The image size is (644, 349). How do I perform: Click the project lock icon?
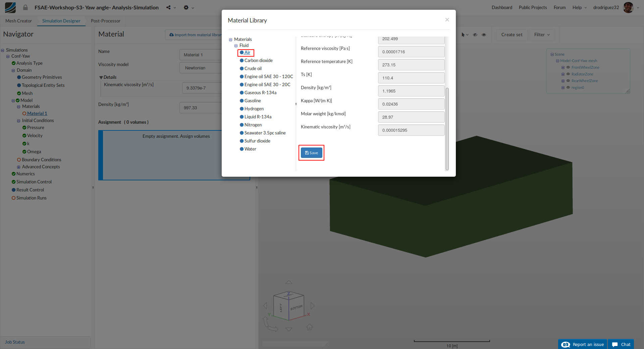[25, 7]
